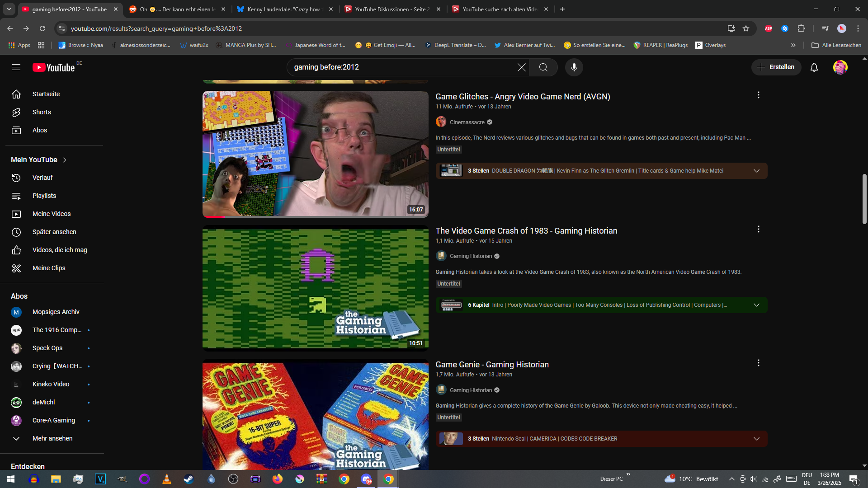
Task: Expand 3 Stellen under Game Glitches
Action: [756, 171]
